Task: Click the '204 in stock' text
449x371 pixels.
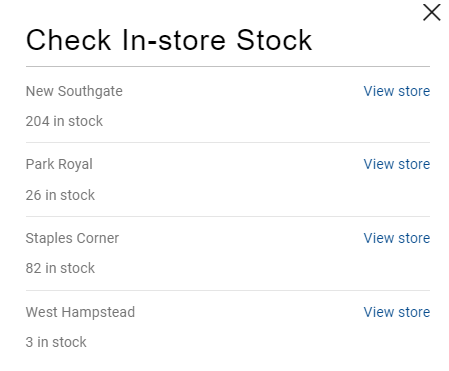Action: (x=64, y=121)
